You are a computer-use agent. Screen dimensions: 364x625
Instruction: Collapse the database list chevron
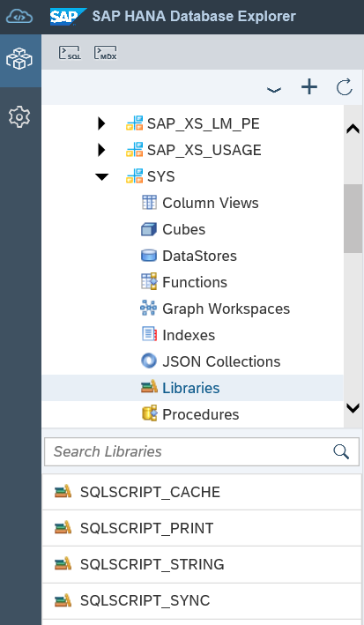click(274, 90)
